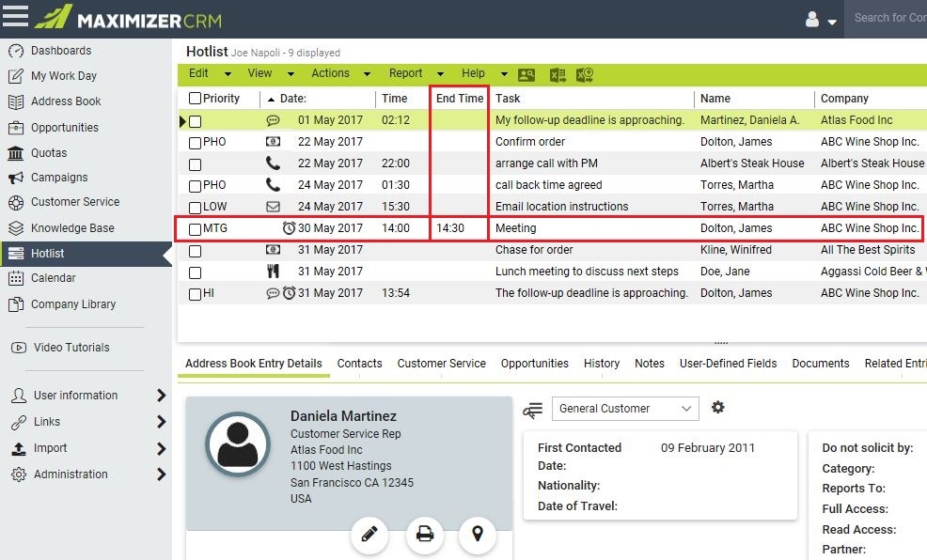Click the Opportunities sidebar icon
The height and width of the screenshot is (560, 927).
click(16, 128)
